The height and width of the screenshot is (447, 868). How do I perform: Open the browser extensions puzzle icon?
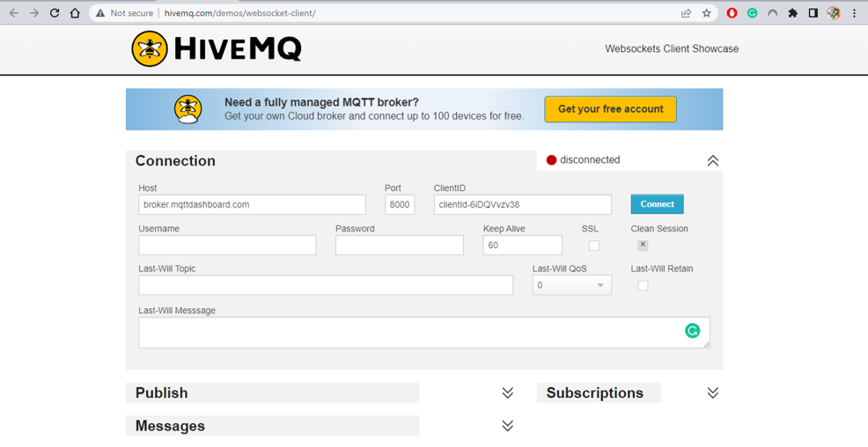coord(792,13)
